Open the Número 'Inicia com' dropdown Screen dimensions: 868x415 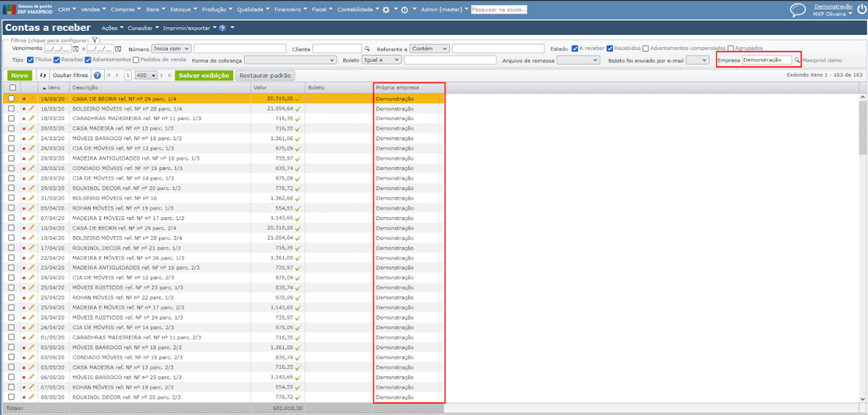coord(171,48)
